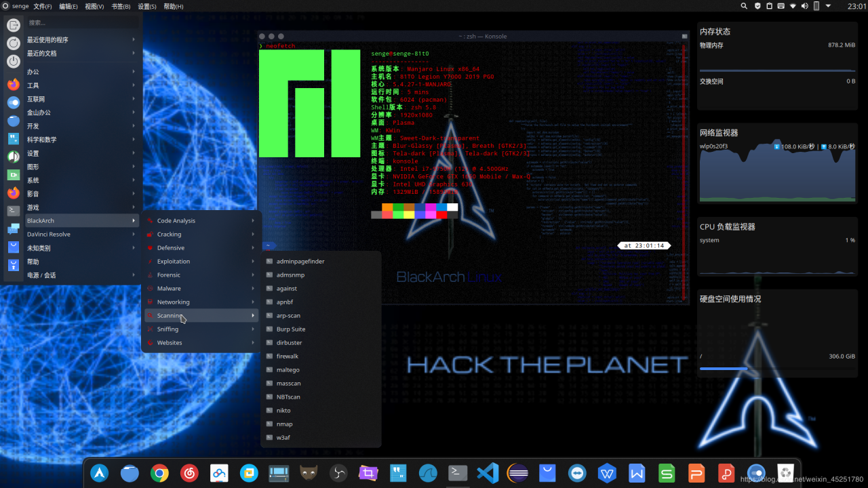
Task: Open Konsole terminal favorite in launcher sidebar
Action: coord(14,210)
